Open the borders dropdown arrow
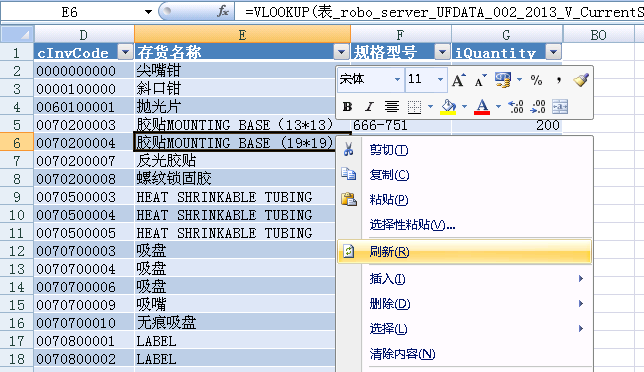 pos(430,107)
